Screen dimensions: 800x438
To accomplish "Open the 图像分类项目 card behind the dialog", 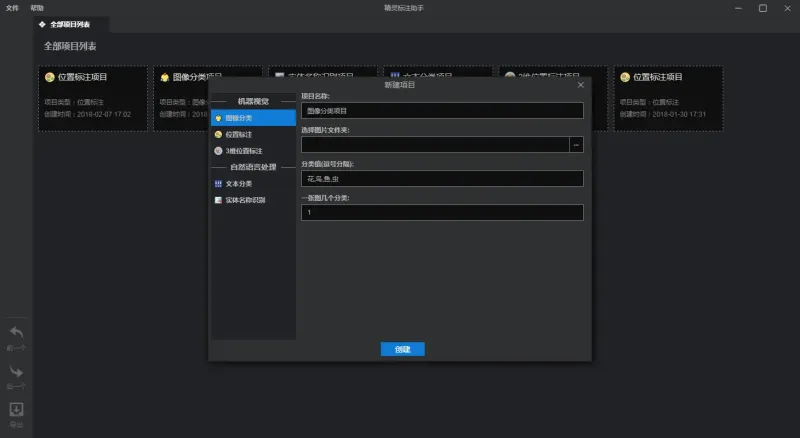I will coord(181,99).
